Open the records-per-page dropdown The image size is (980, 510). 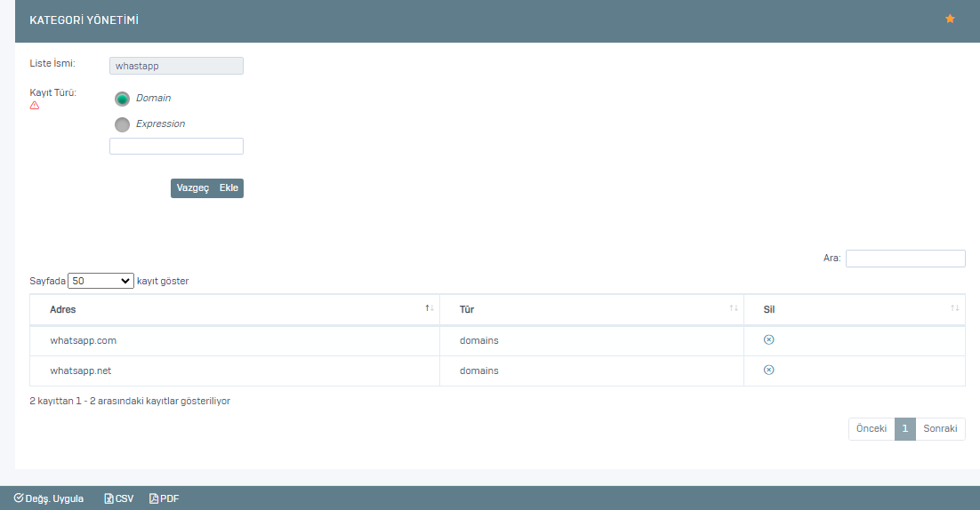pyautogui.click(x=100, y=281)
